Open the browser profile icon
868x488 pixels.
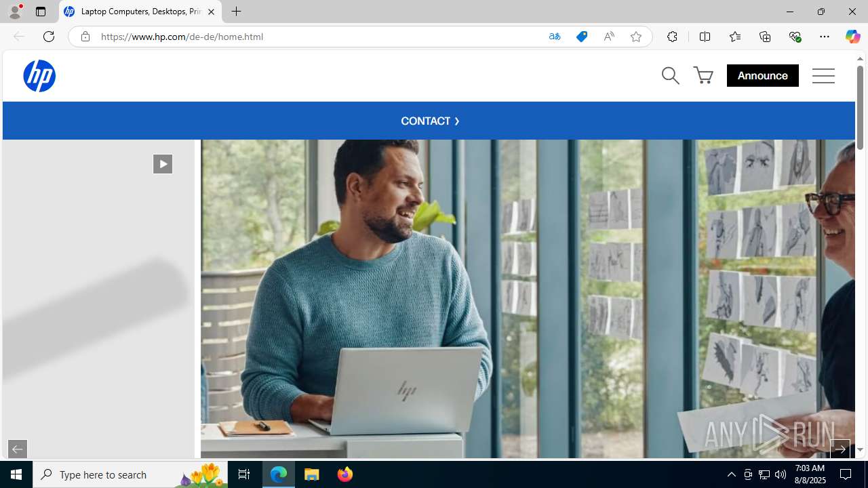(15, 12)
